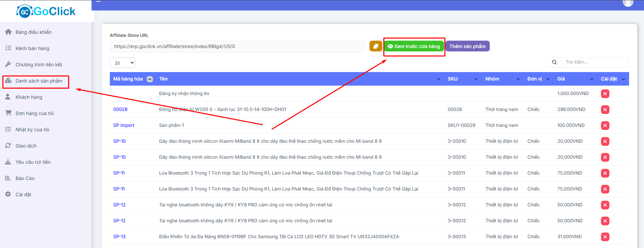644x248 pixels.
Task: Open the SP import product link
Action: coord(124,126)
